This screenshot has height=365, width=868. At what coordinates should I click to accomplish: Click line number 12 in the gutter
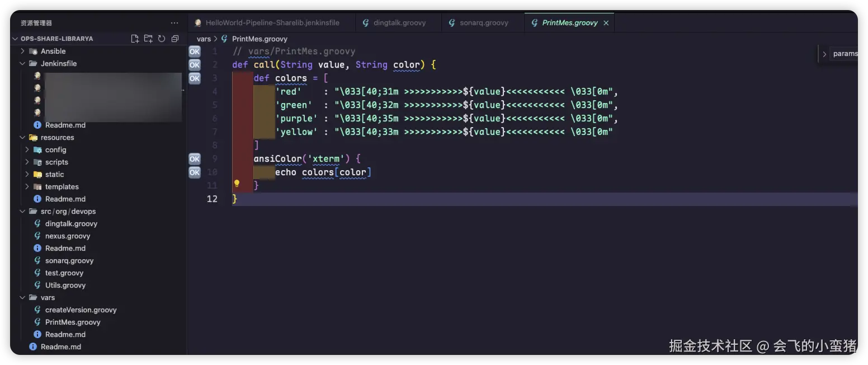(x=212, y=199)
